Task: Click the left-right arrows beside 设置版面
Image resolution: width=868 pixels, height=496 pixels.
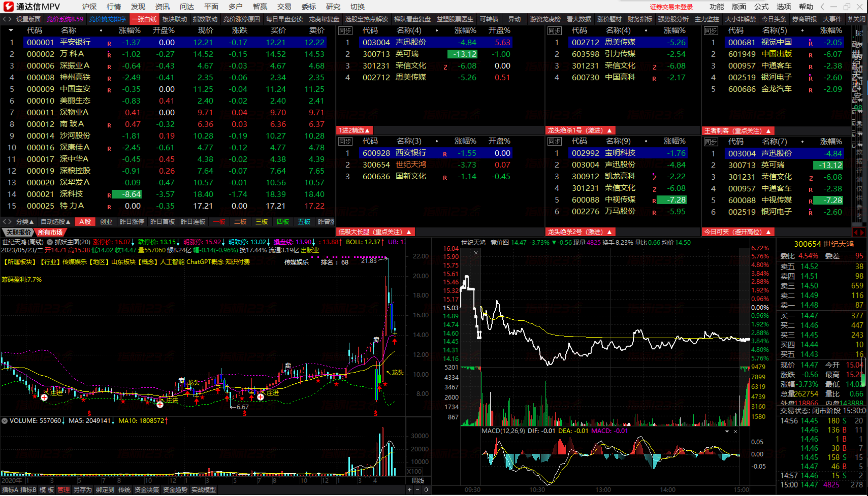Action: [x=7, y=19]
